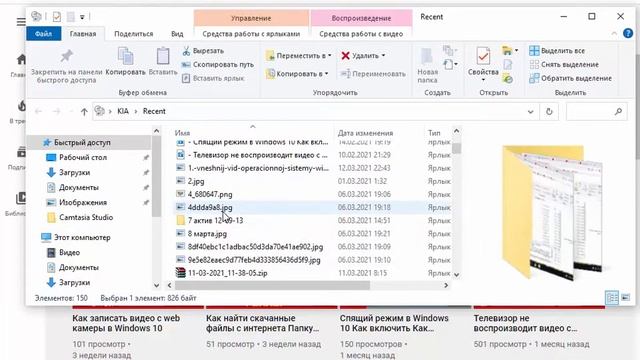Click the Вставить (Paste) clipboard icon

[163, 56]
